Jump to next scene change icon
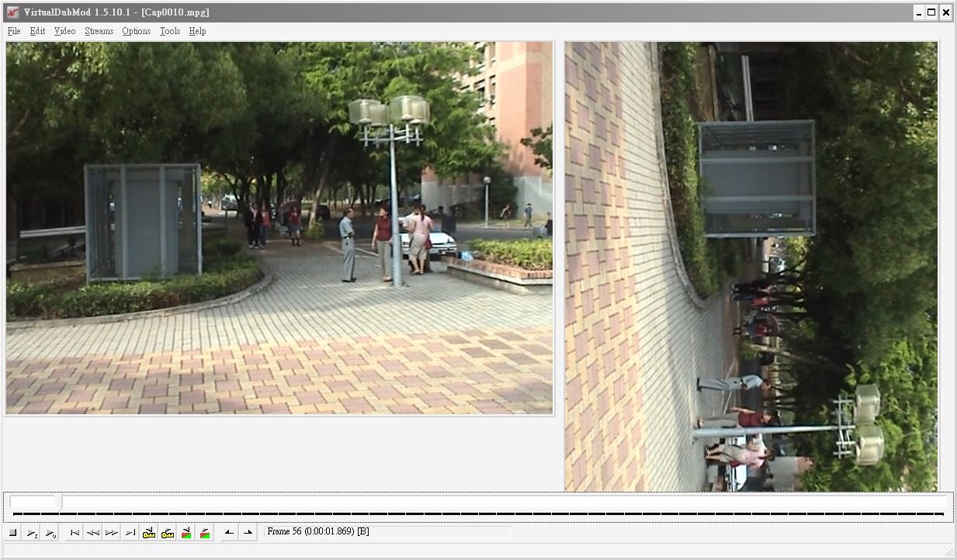The height and width of the screenshot is (560, 957). pos(205,533)
